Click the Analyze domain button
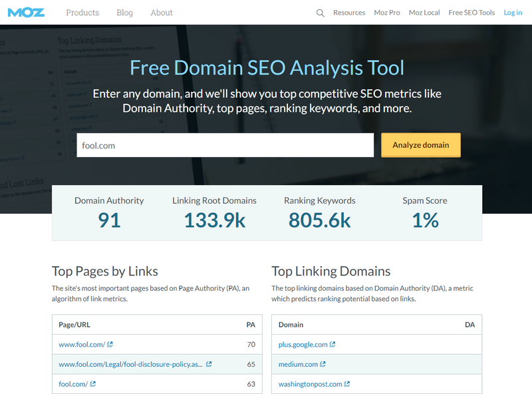The width and height of the screenshot is (532, 394). point(421,145)
